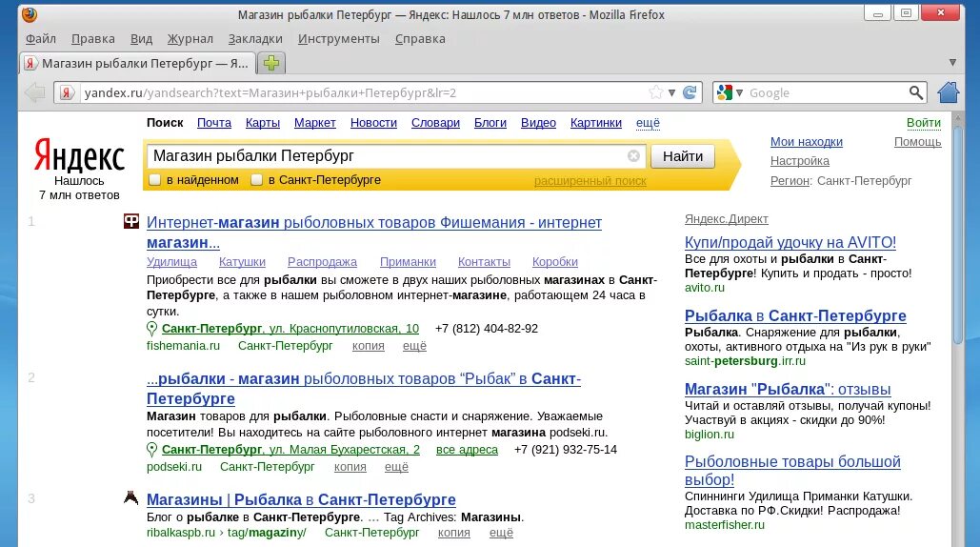Click the Yandex site identity icon in address bar
Screen dimensions: 980x547
[x=67, y=92]
